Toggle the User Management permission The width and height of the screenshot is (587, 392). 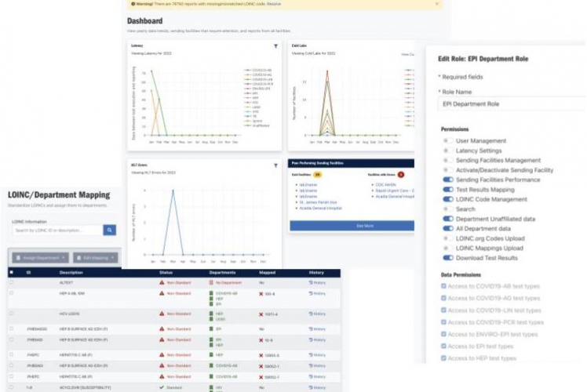[448, 140]
